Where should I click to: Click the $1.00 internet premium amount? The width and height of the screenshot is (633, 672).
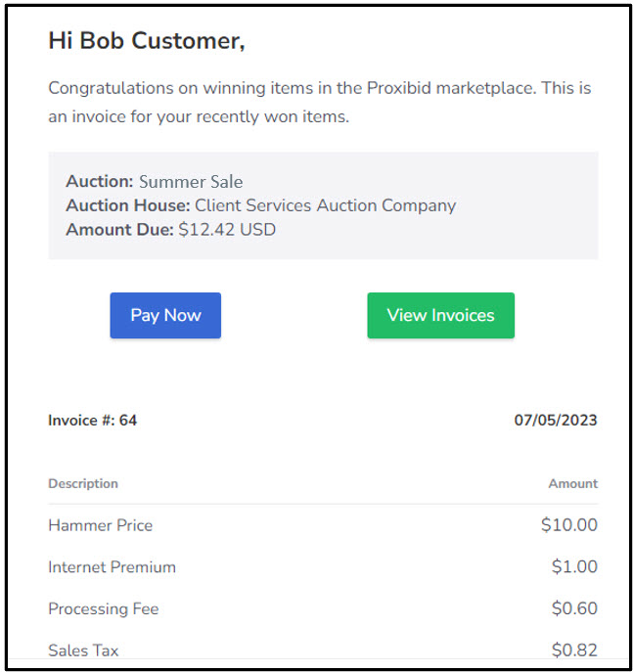coord(574,566)
